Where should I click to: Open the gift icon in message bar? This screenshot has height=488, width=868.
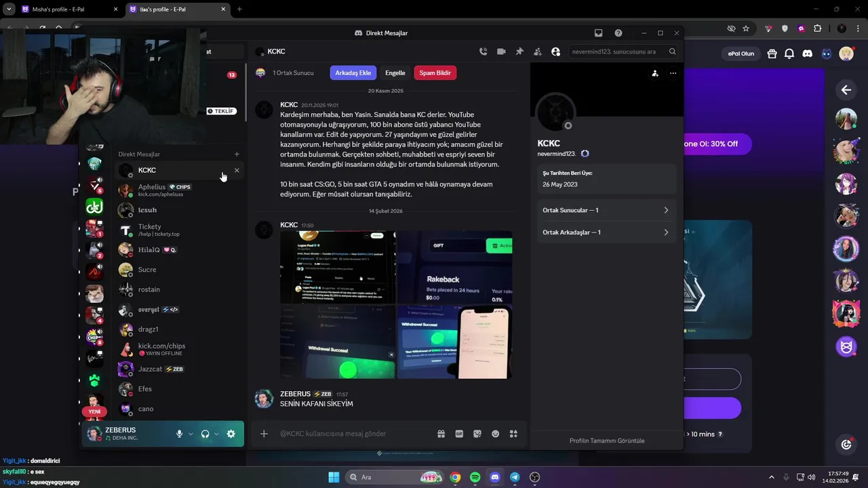[x=441, y=434]
